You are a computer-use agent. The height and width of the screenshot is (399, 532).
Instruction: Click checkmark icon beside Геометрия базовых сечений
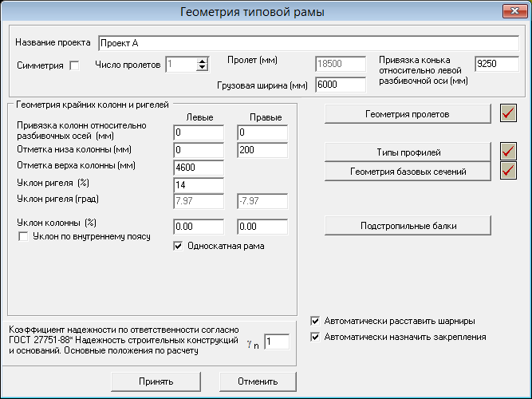[508, 171]
